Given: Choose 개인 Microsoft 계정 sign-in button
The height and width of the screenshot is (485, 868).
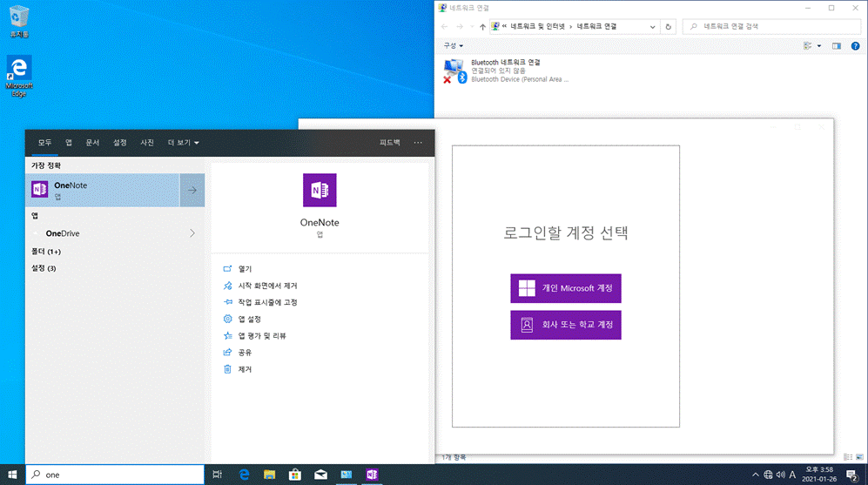Looking at the screenshot, I should coord(566,288).
